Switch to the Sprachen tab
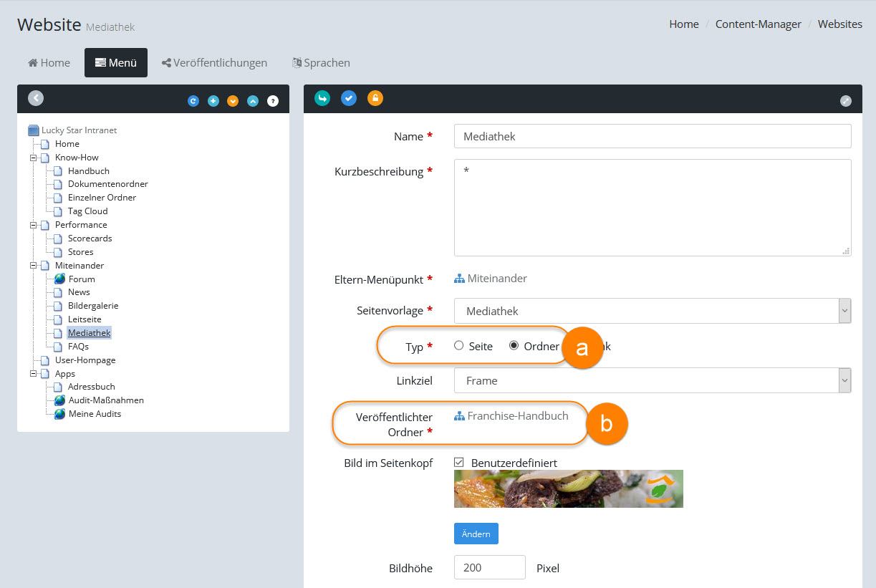 tap(321, 63)
